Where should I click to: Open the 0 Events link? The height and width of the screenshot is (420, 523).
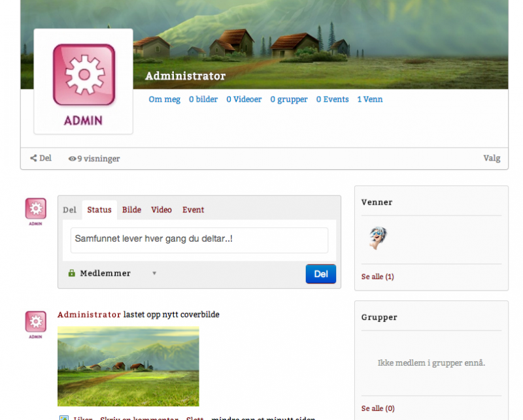[332, 99]
